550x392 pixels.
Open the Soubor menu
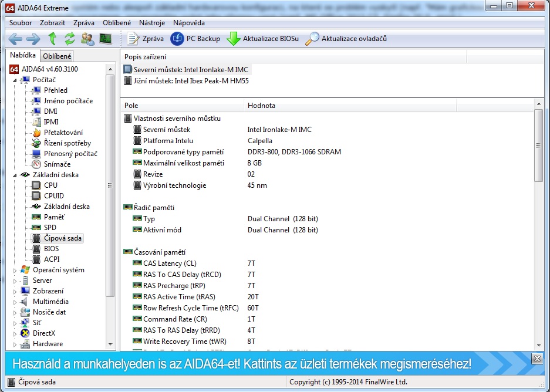click(x=21, y=23)
